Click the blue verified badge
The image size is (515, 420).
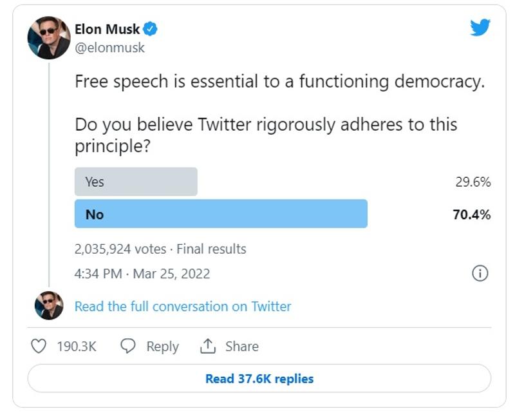[151, 29]
